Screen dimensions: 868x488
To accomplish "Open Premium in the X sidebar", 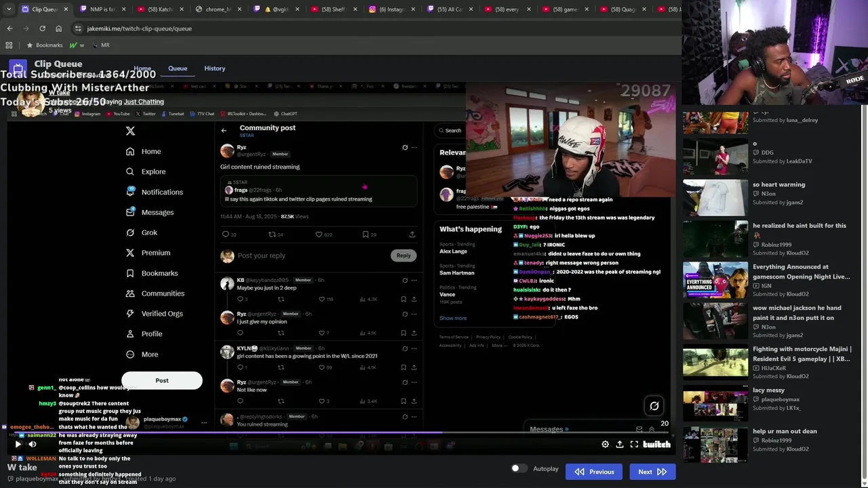I will coord(148,253).
